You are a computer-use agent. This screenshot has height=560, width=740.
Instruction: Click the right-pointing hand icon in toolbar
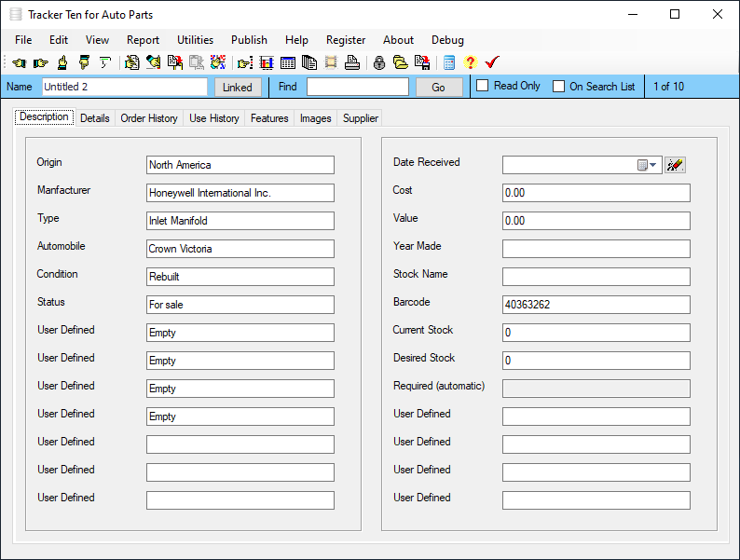[40, 63]
